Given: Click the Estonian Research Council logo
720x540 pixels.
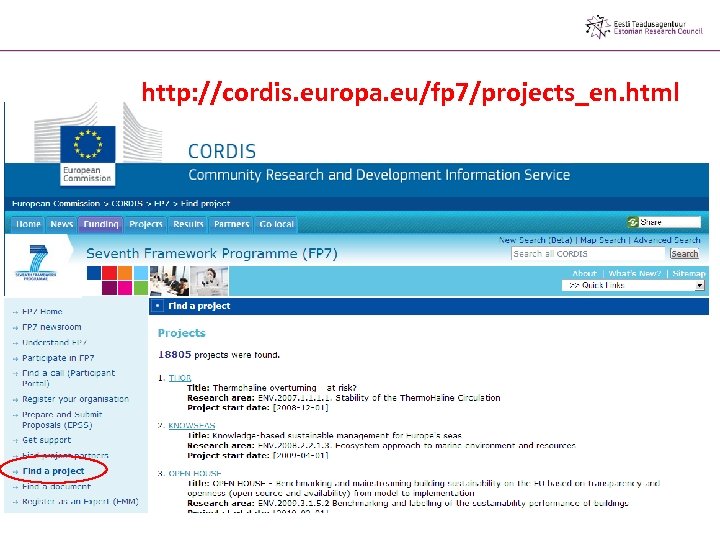Looking at the screenshot, I should (x=644, y=27).
